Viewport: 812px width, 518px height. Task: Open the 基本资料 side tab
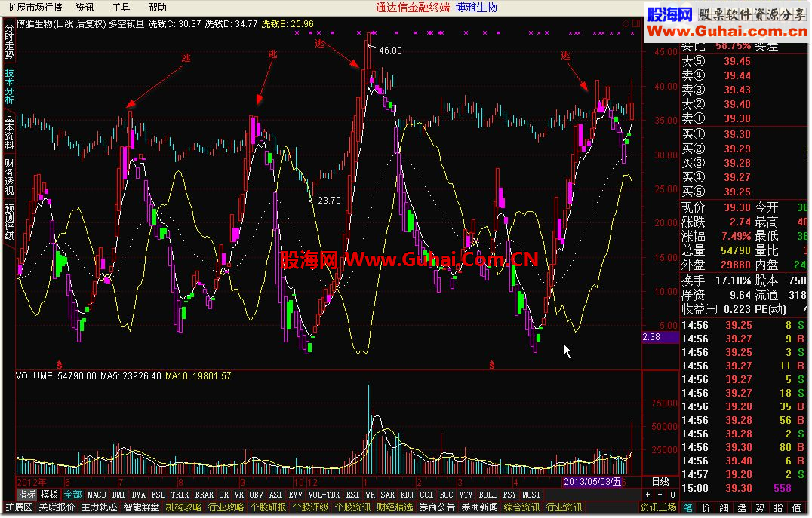[9, 131]
